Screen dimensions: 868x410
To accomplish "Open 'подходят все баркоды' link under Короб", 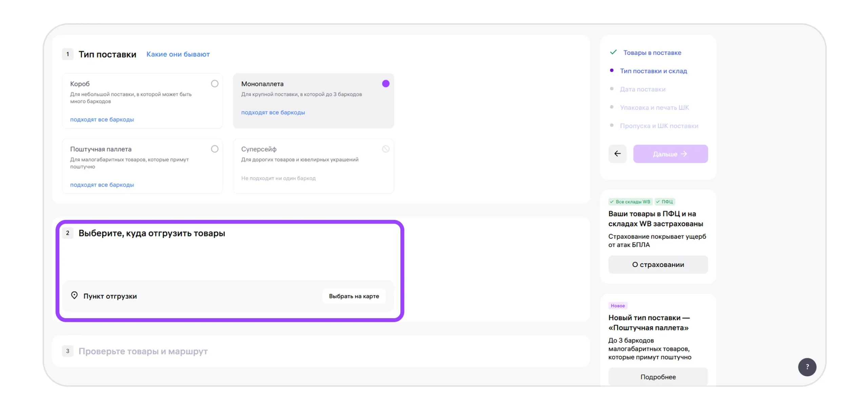I will point(101,119).
